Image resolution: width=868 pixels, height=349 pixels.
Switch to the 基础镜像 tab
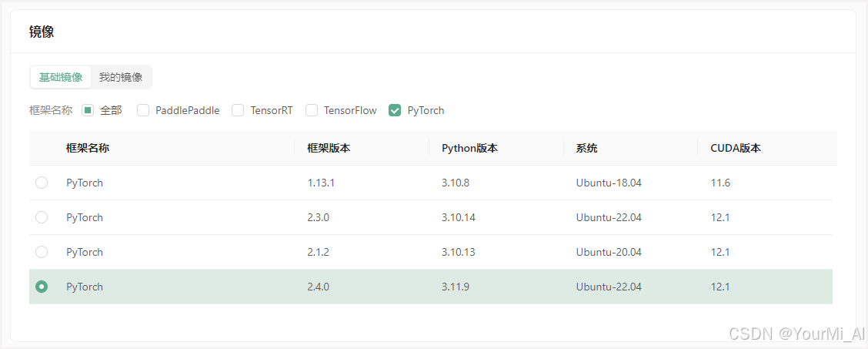click(61, 77)
